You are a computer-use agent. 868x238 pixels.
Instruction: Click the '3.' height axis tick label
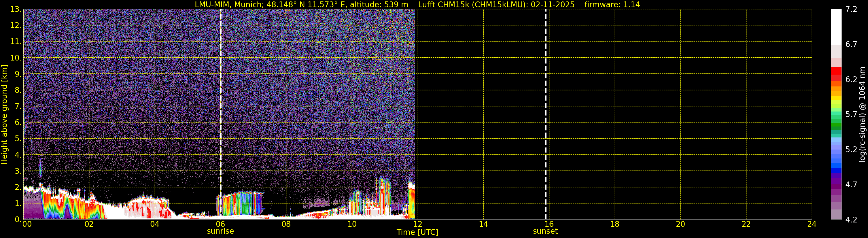18,171
